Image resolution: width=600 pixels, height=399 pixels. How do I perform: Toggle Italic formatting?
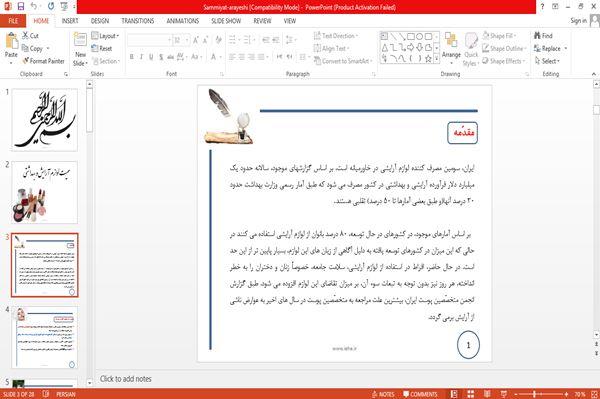coord(142,57)
